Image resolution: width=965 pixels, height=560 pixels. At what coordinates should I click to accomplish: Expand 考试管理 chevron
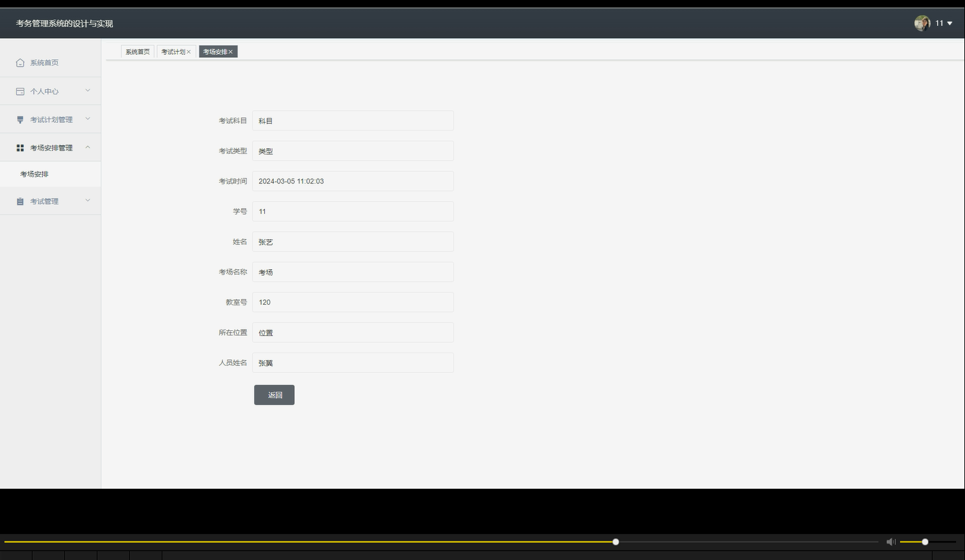coord(88,200)
